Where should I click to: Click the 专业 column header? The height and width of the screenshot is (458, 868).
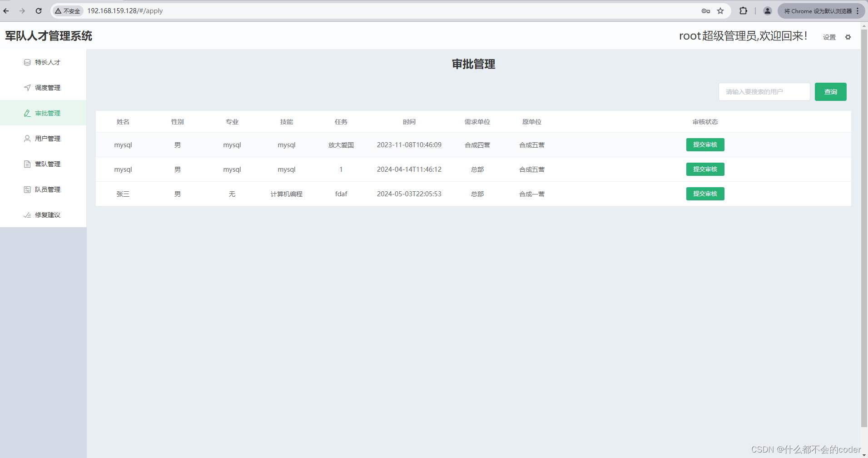pos(232,122)
